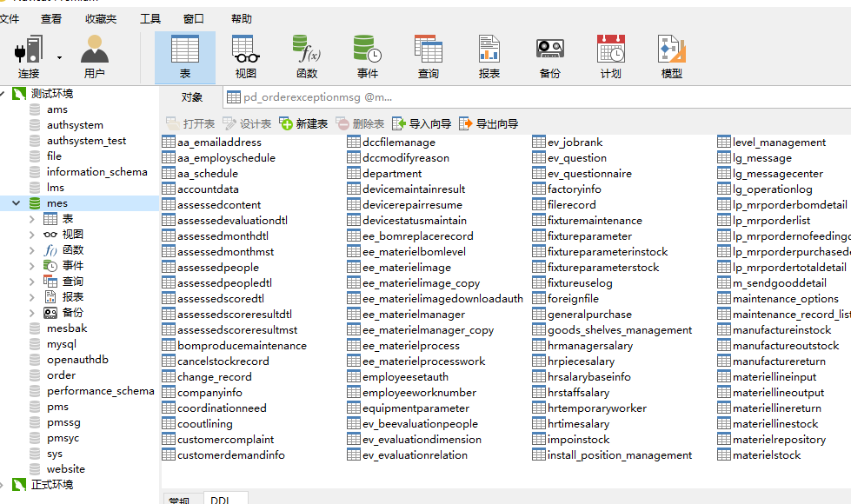Open the 工具 menu

tap(150, 19)
